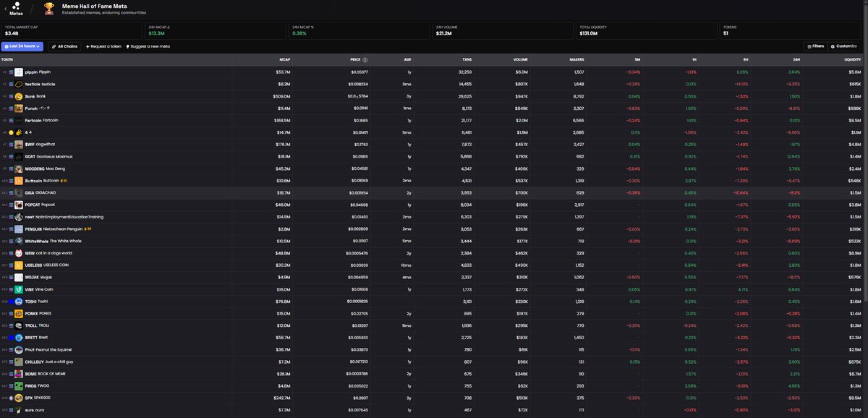Click the PENGUIN token logo
The image size is (868, 418).
[x=19, y=229]
